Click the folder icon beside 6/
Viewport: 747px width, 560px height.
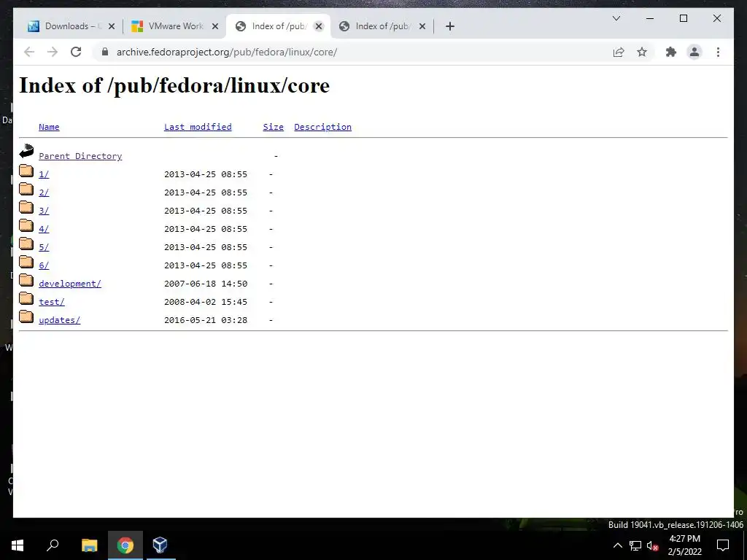click(x=26, y=262)
